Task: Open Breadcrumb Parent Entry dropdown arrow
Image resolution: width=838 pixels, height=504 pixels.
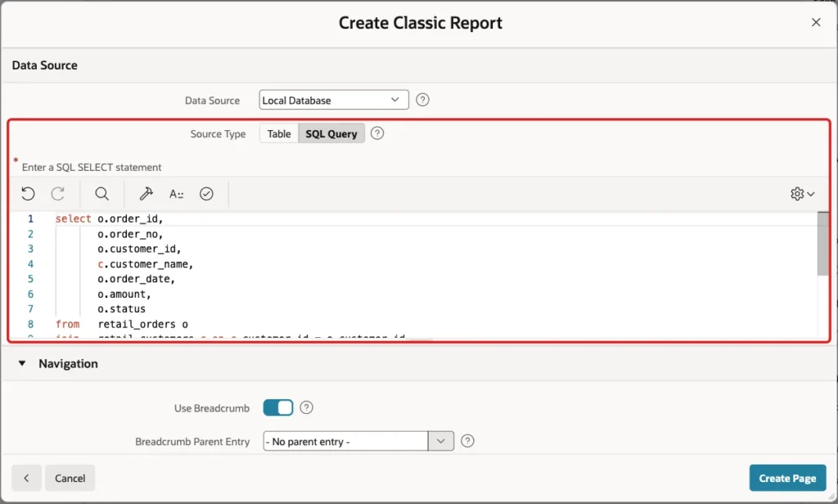Action: (x=441, y=441)
